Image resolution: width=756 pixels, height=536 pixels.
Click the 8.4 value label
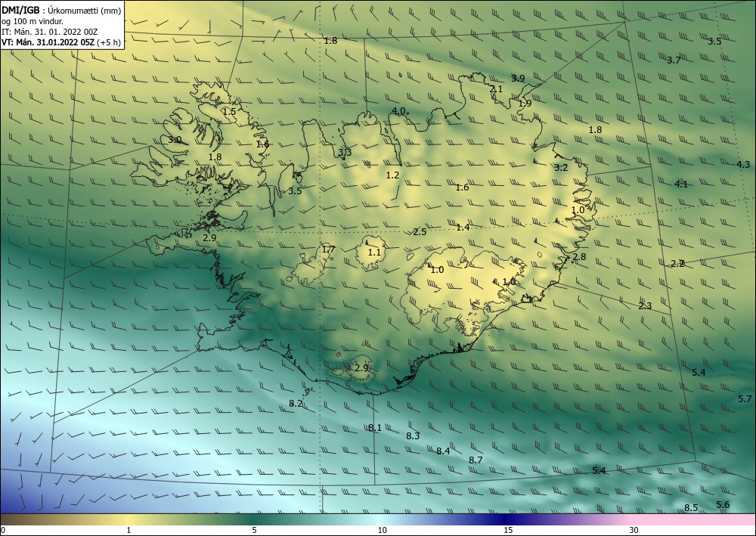coord(443,451)
